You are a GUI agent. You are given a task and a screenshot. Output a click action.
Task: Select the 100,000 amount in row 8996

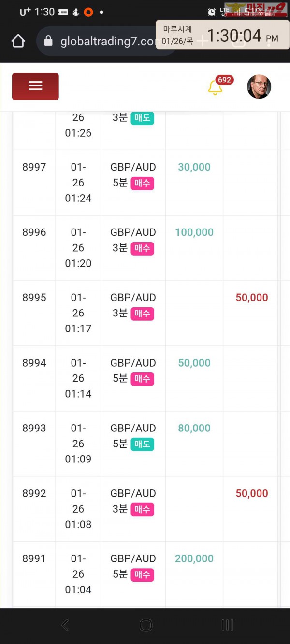click(x=194, y=232)
